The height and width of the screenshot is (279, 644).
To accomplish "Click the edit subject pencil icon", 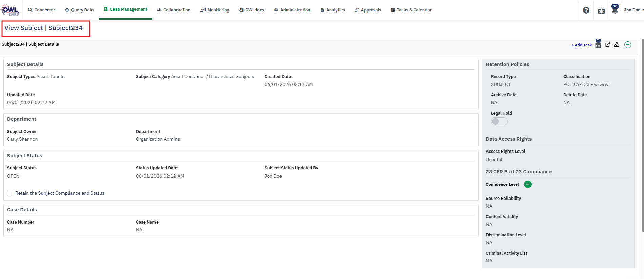I will 608,45.
